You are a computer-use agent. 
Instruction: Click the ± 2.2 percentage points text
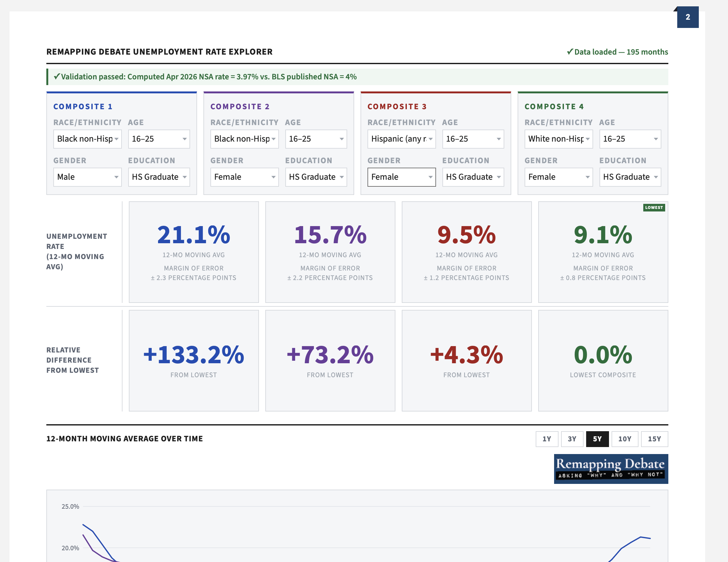(330, 278)
